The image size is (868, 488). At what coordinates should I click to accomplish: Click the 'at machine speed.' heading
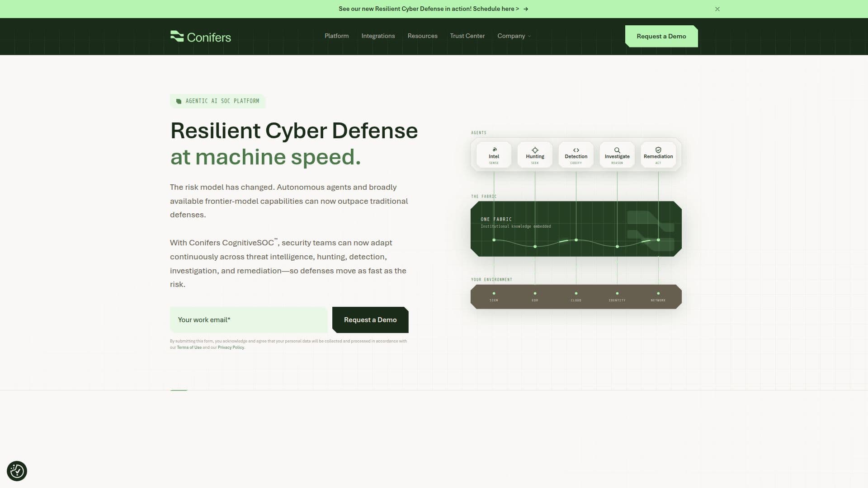coord(265,157)
